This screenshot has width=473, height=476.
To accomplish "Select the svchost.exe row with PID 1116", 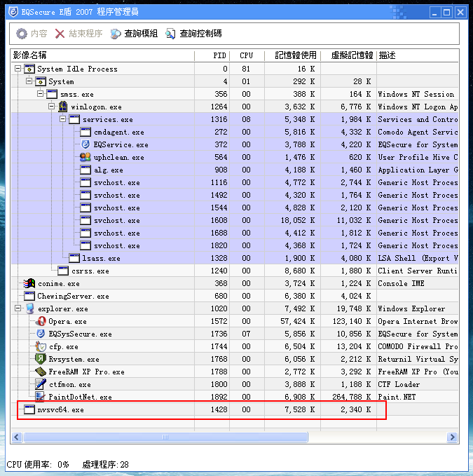I will click(x=235, y=182).
